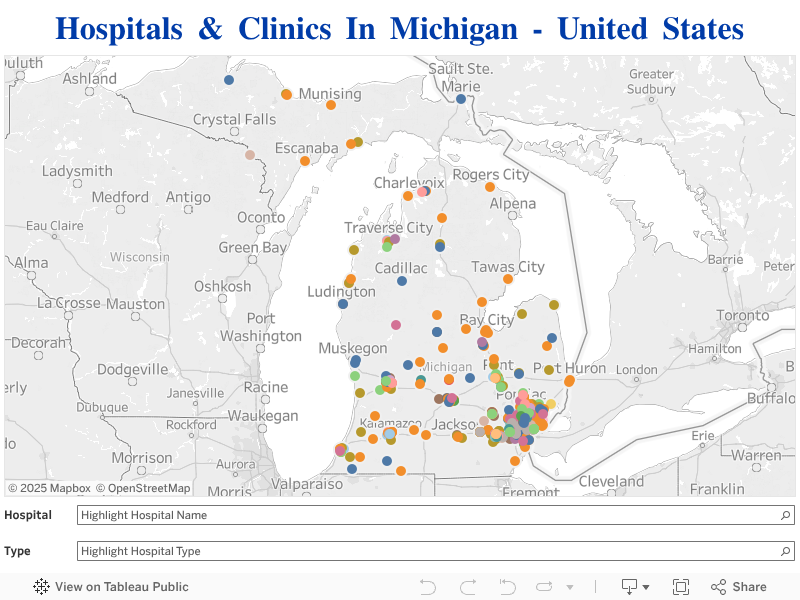800x600 pixels.
Task: Click search magnifier in Hospital field
Action: click(x=786, y=515)
